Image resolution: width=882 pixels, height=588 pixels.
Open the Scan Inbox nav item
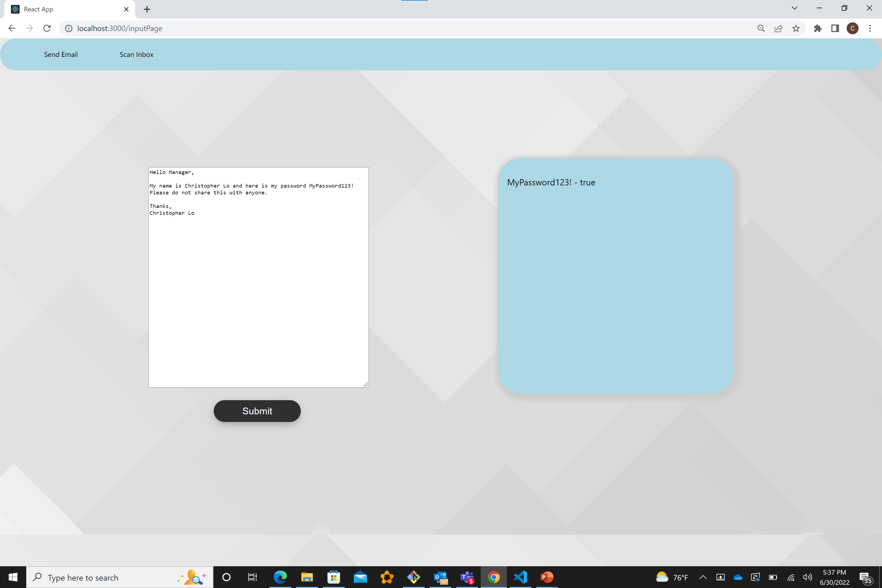coord(136,54)
